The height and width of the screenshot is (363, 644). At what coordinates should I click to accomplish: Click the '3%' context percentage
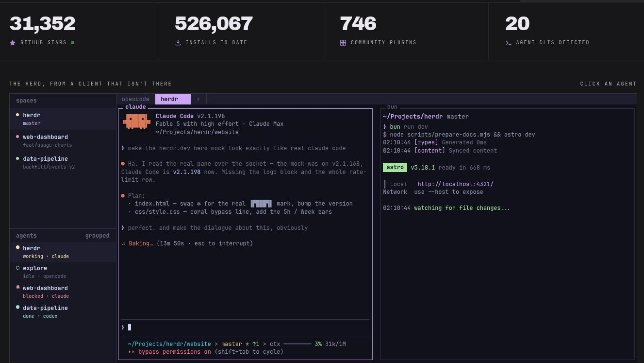(x=318, y=344)
